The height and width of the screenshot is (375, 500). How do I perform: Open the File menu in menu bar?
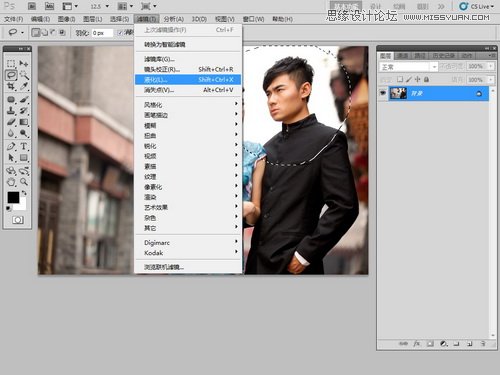pyautogui.click(x=14, y=19)
